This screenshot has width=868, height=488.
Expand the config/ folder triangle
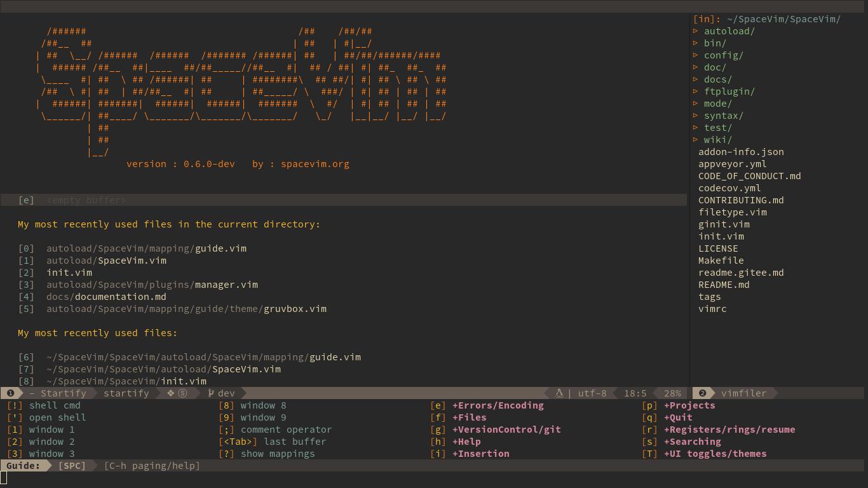pyautogui.click(x=696, y=55)
